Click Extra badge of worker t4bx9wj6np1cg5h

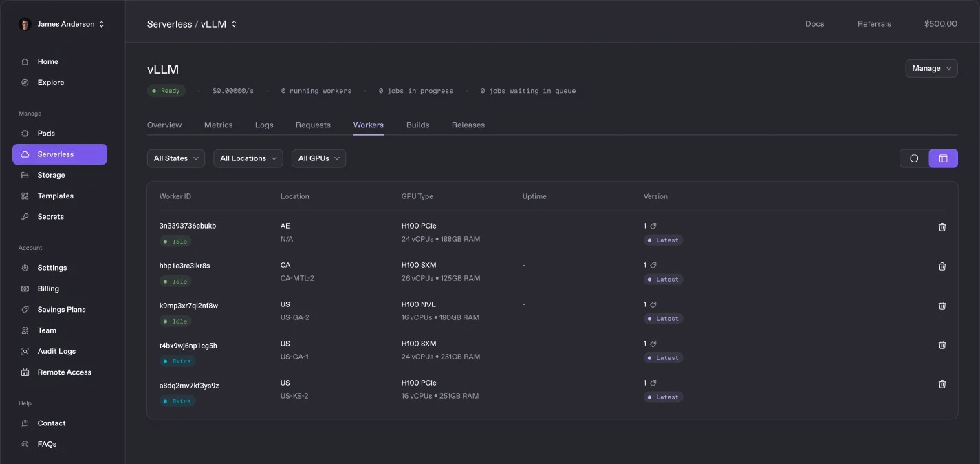click(177, 361)
